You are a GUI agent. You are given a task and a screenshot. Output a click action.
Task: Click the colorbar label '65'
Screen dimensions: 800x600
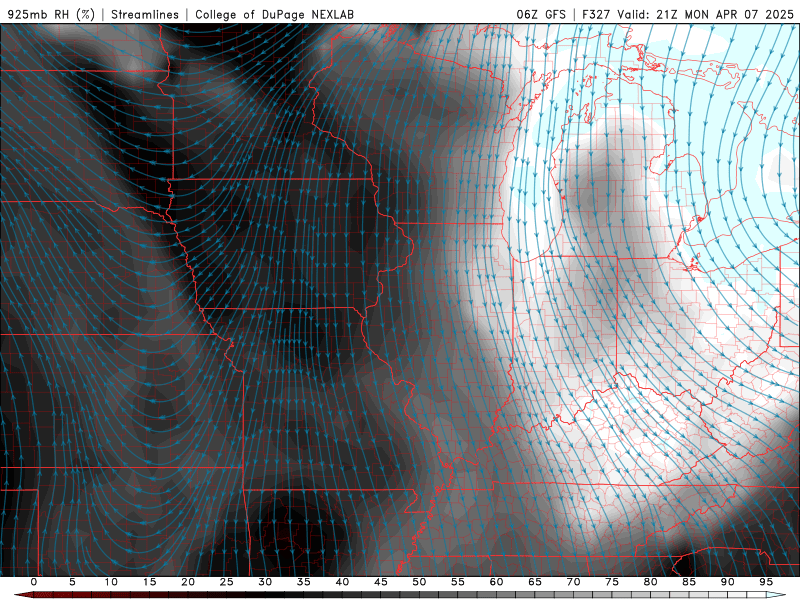535,582
